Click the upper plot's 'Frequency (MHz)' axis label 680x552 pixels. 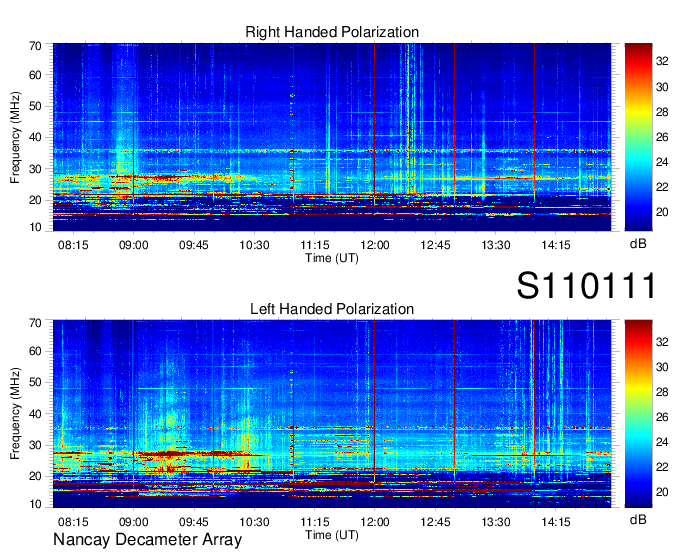pyautogui.click(x=15, y=137)
